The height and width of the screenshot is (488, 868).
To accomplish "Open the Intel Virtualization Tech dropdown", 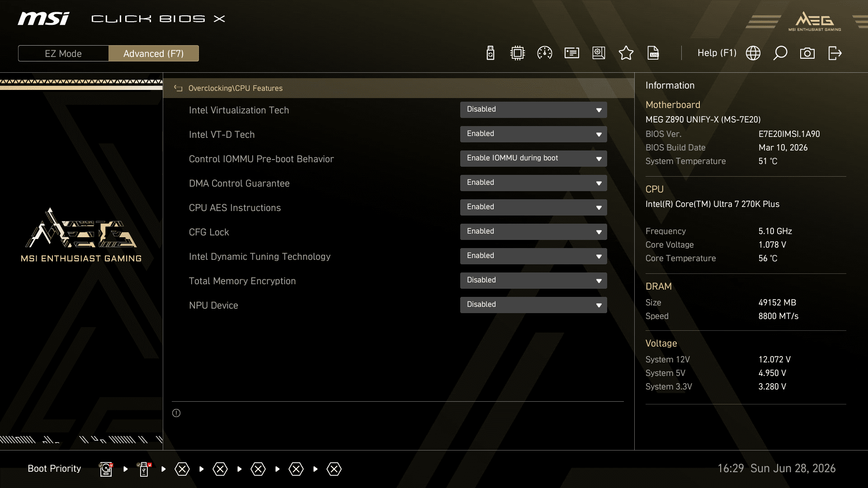I will coord(533,110).
